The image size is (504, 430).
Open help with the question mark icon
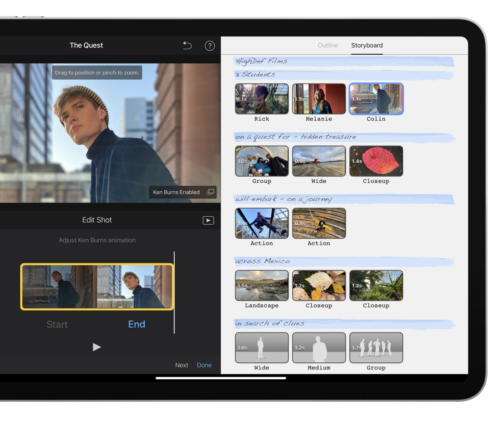[210, 46]
